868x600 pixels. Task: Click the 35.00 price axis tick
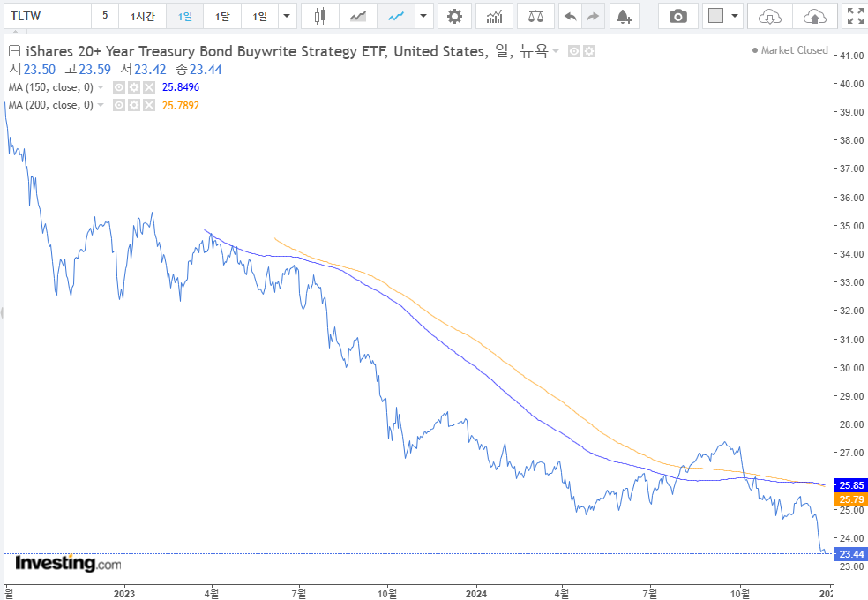[x=852, y=226]
